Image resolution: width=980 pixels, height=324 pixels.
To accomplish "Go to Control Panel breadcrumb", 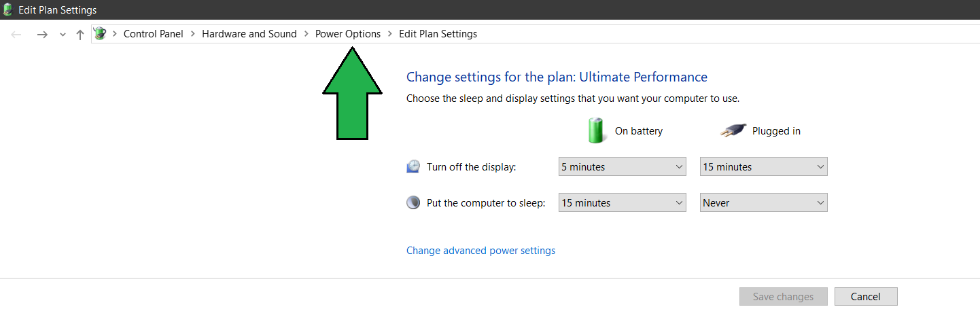I will pos(154,34).
